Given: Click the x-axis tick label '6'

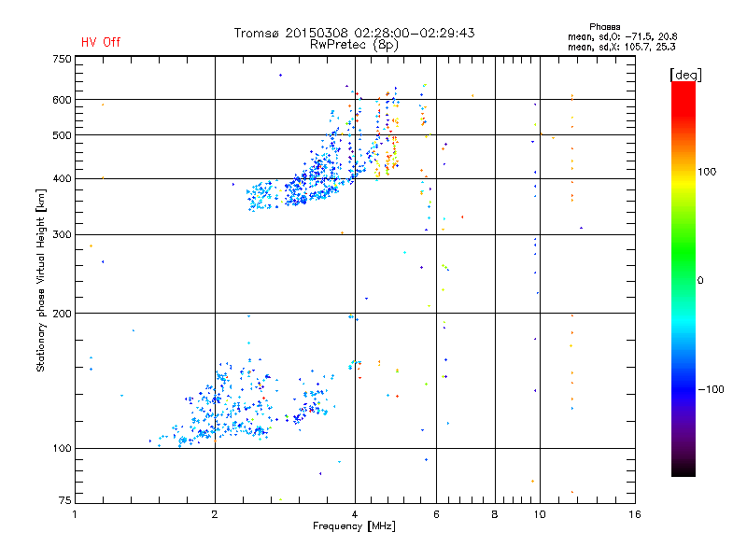Looking at the screenshot, I should 436,514.
